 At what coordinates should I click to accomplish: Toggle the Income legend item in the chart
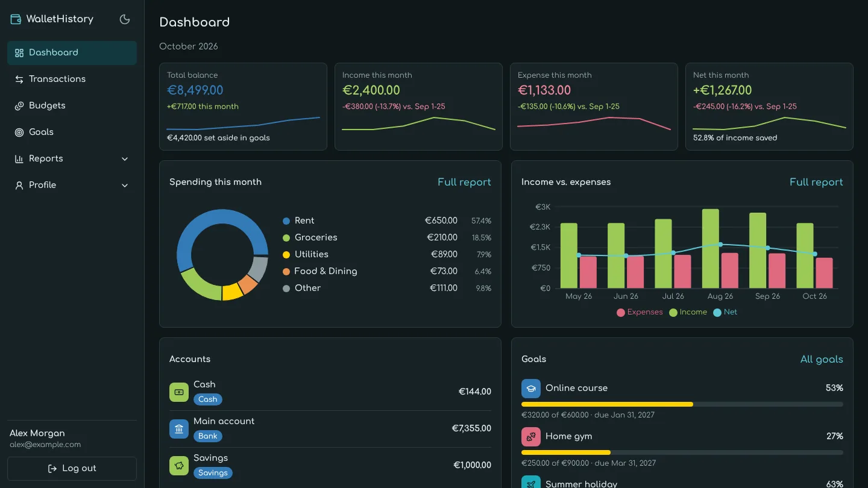(x=688, y=313)
